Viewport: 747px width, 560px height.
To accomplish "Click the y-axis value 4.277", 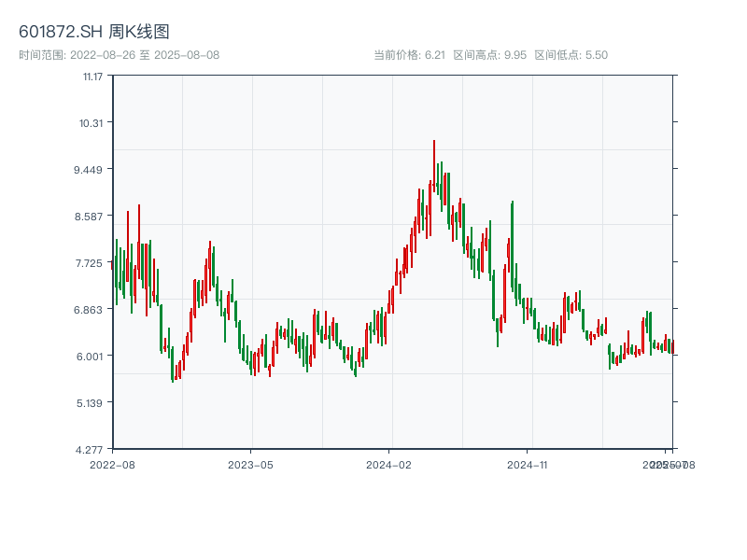I will tap(89, 450).
